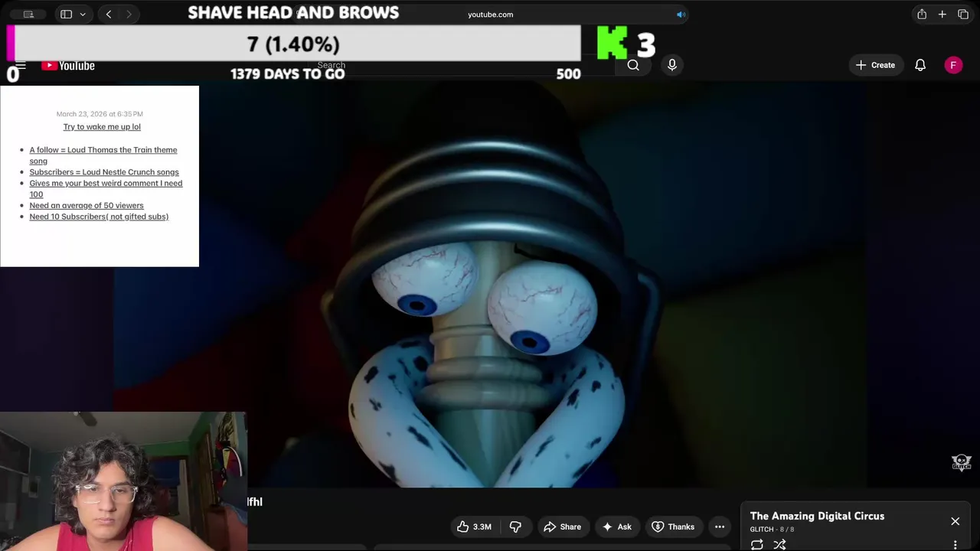
Task: Click the March 23, 2026 date text
Action: click(x=100, y=114)
